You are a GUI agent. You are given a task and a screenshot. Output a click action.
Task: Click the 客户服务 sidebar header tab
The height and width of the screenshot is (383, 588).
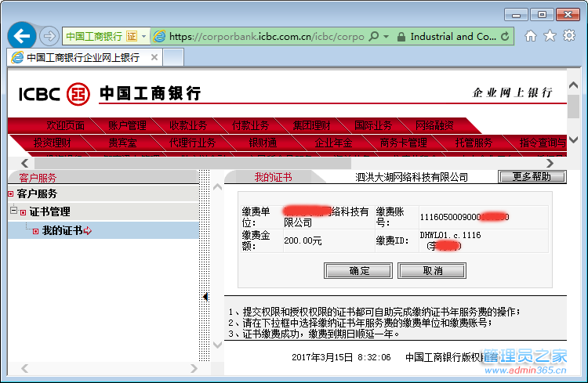pos(38,177)
